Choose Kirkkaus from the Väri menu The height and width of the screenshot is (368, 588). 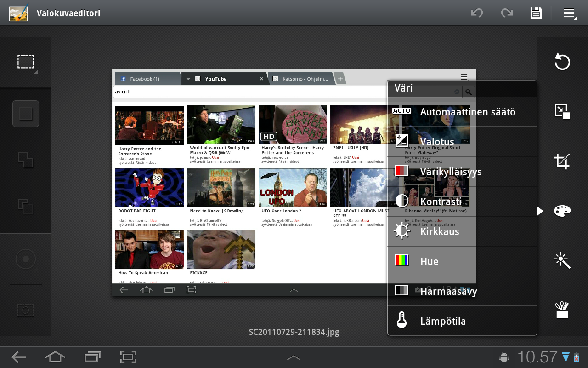coord(462,231)
